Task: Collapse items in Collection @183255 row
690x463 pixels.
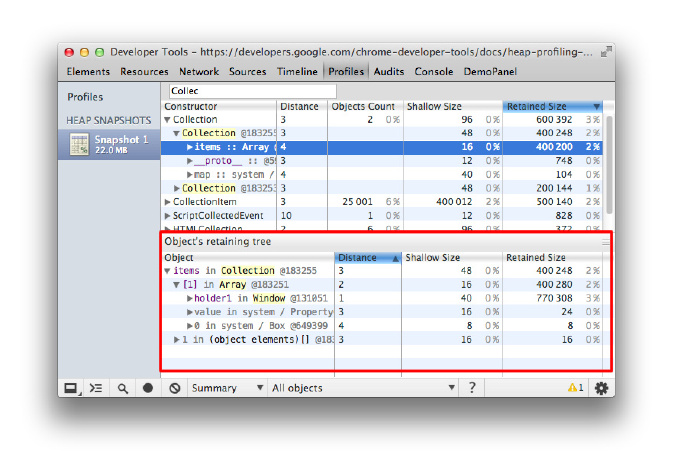Action: 167,271
